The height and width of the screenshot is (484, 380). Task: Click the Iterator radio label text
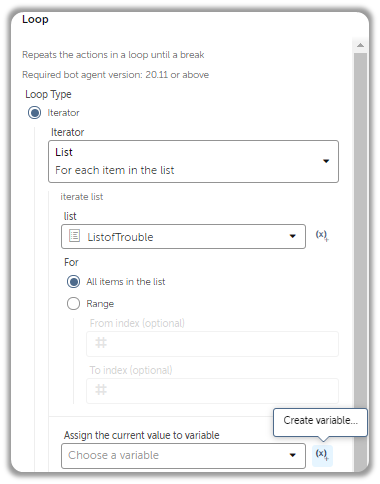[x=63, y=113]
